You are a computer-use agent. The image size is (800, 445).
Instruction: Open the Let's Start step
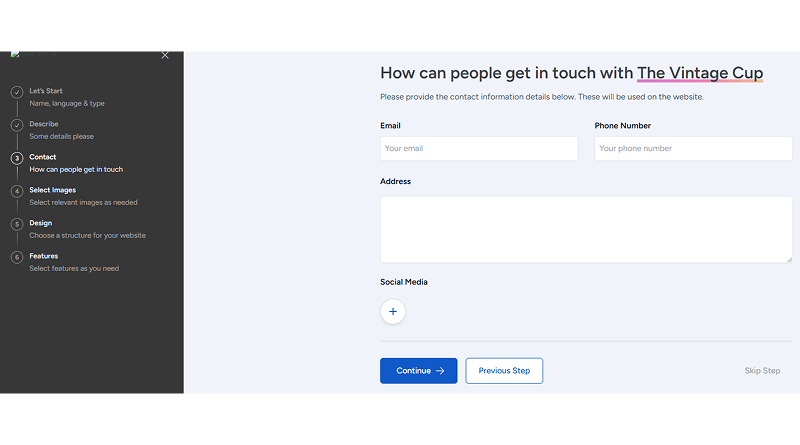46,91
